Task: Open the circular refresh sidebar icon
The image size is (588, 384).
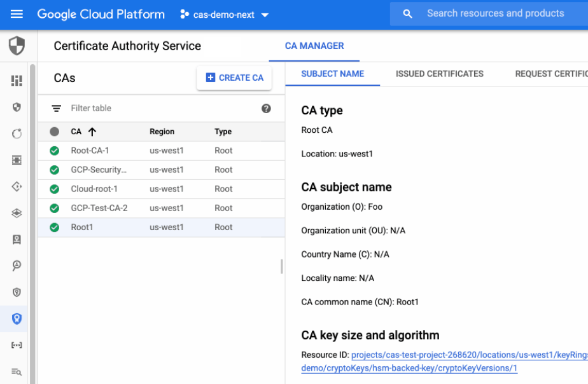Action: coord(17,134)
